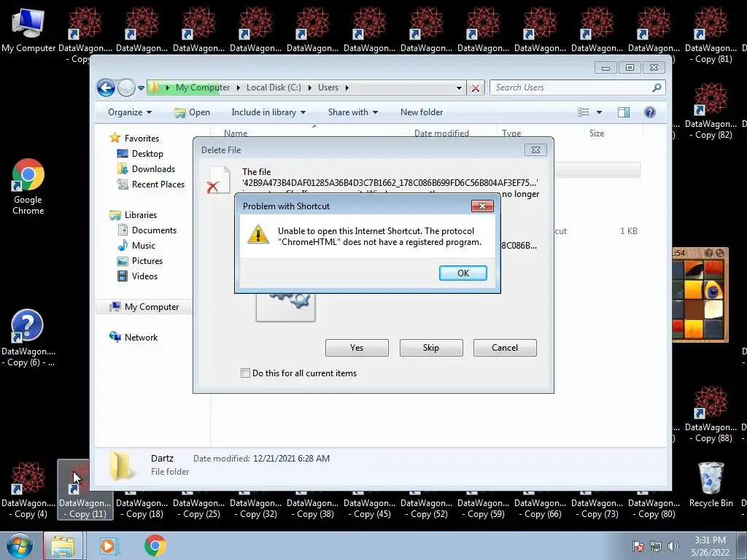The image size is (747, 560).
Task: Click the change view icon
Action: tap(583, 112)
